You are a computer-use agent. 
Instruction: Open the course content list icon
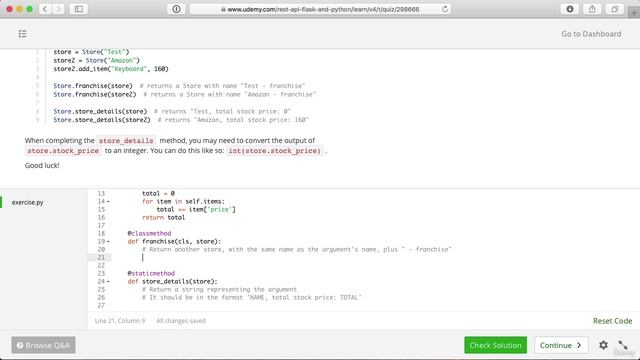coord(22,34)
